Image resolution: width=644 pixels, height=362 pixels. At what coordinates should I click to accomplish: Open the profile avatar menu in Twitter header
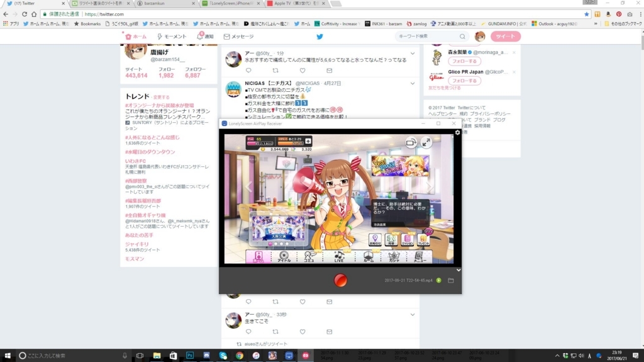coord(480,37)
